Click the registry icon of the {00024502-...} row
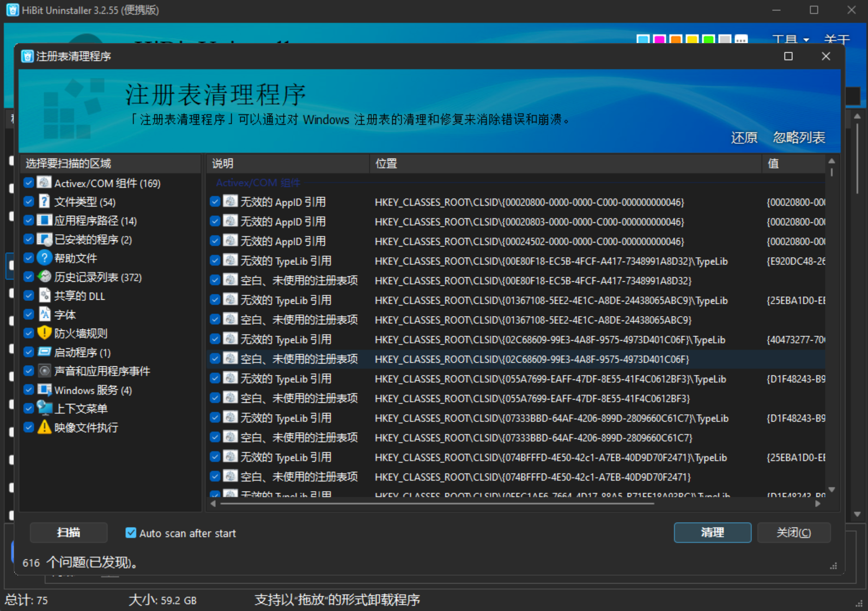 pos(230,241)
